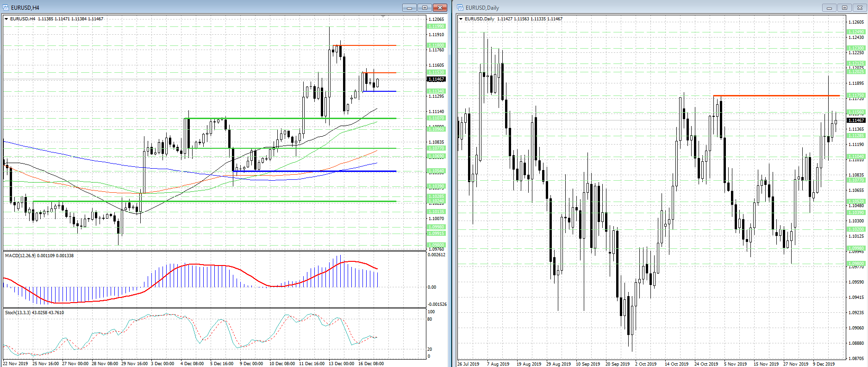Click the green 1.11750 level label in Daily chart
868x367 pixels.
point(856,95)
